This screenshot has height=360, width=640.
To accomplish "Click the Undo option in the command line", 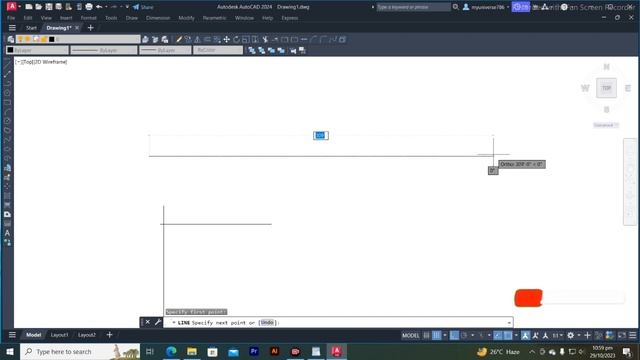I will click(267, 322).
